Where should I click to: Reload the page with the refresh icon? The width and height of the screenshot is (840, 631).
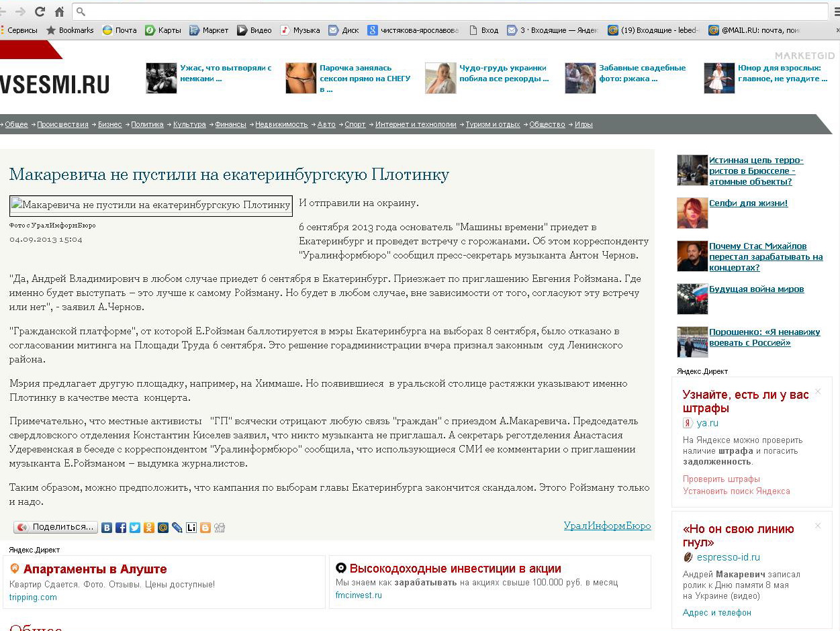pyautogui.click(x=40, y=11)
